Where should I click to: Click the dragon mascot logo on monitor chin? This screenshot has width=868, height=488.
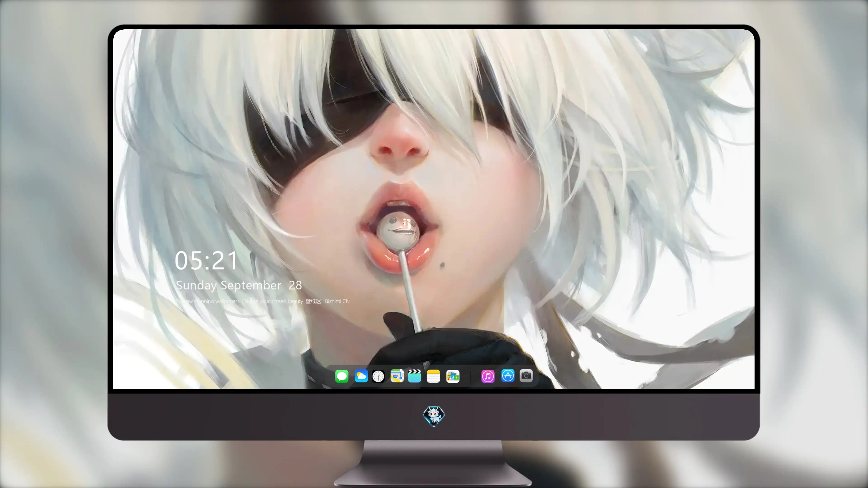tap(434, 416)
